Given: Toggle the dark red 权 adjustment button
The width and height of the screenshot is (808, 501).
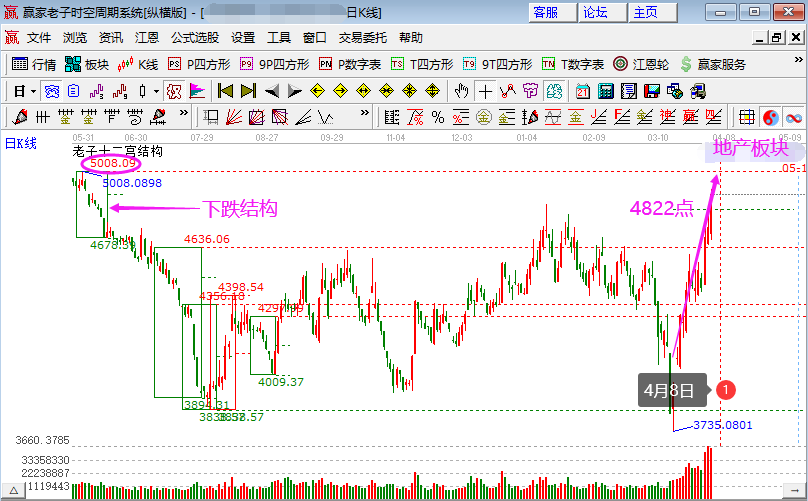Looking at the screenshot, I should pyautogui.click(x=174, y=92).
